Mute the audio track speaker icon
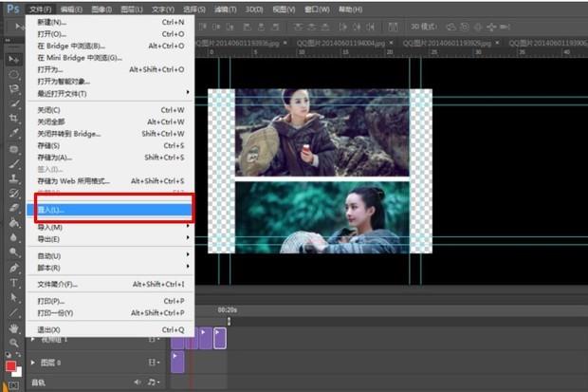 point(138,383)
